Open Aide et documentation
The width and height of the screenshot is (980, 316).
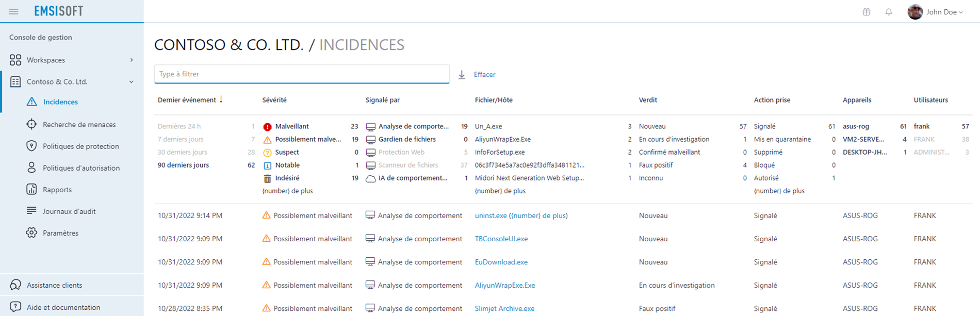[x=63, y=307]
